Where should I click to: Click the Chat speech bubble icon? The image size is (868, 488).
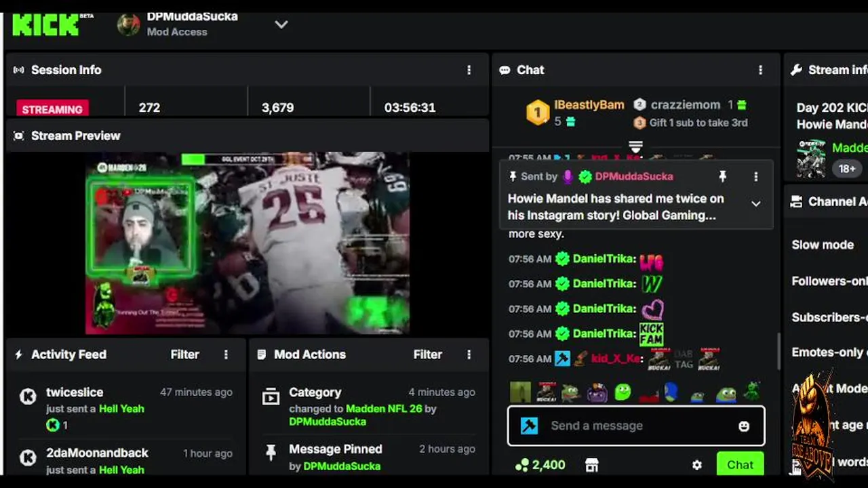tap(505, 70)
